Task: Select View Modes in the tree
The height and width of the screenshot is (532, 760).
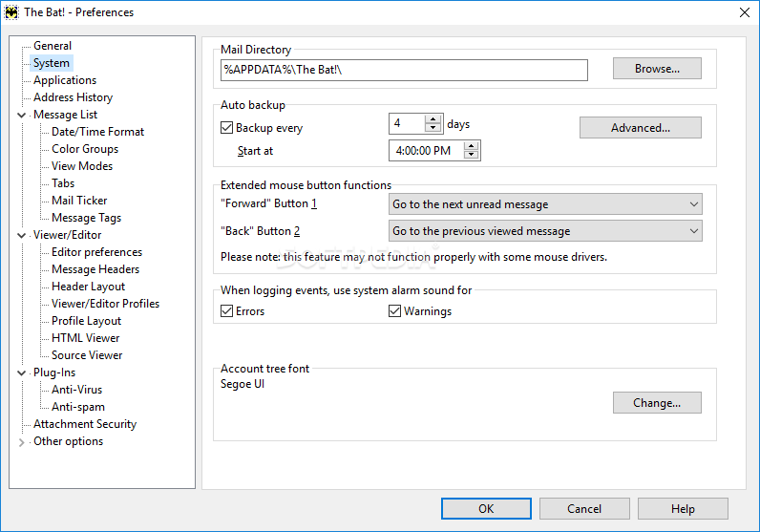Action: pos(82,166)
